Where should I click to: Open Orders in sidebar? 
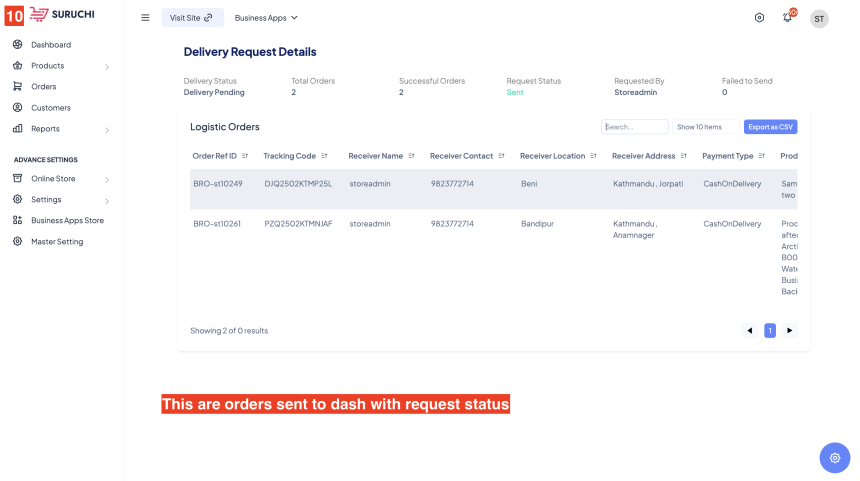tap(43, 87)
